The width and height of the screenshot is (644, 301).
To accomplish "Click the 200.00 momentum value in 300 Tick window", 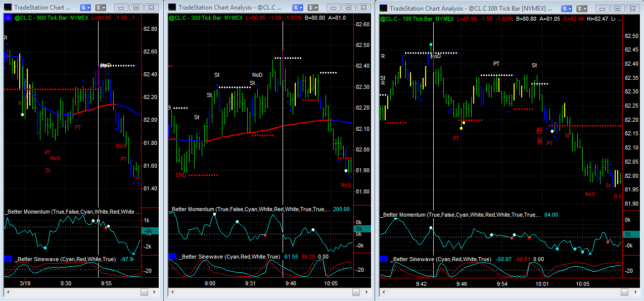I will pyautogui.click(x=341, y=209).
